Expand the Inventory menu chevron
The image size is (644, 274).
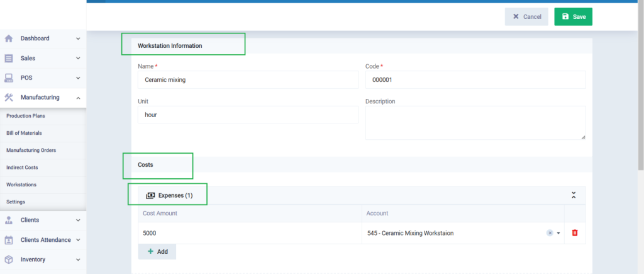pyautogui.click(x=78, y=260)
